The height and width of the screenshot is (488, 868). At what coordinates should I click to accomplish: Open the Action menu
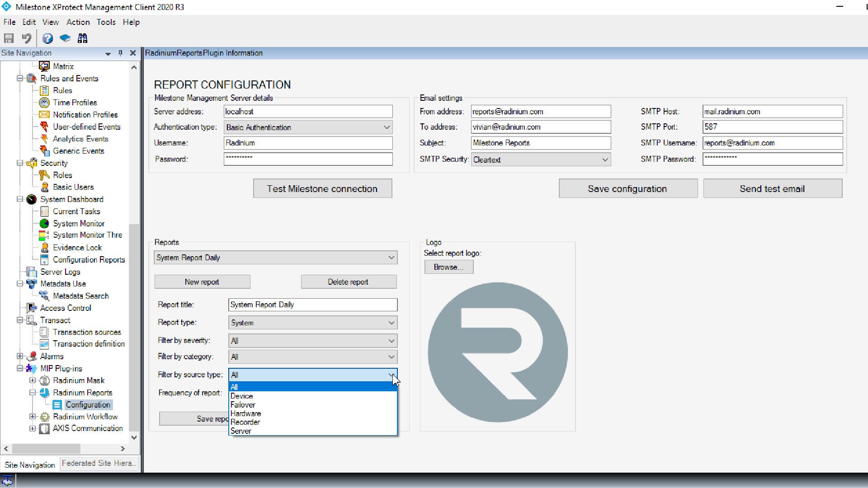[x=78, y=22]
